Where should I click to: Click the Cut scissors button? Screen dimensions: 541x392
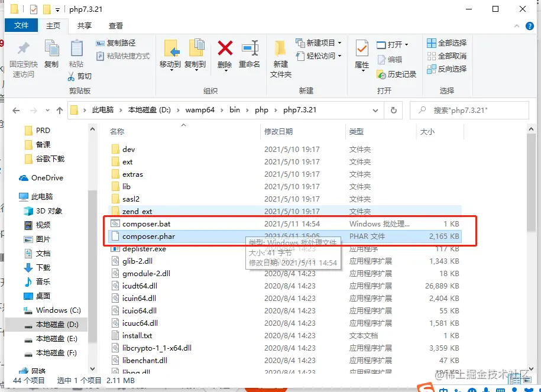pyautogui.click(x=80, y=76)
